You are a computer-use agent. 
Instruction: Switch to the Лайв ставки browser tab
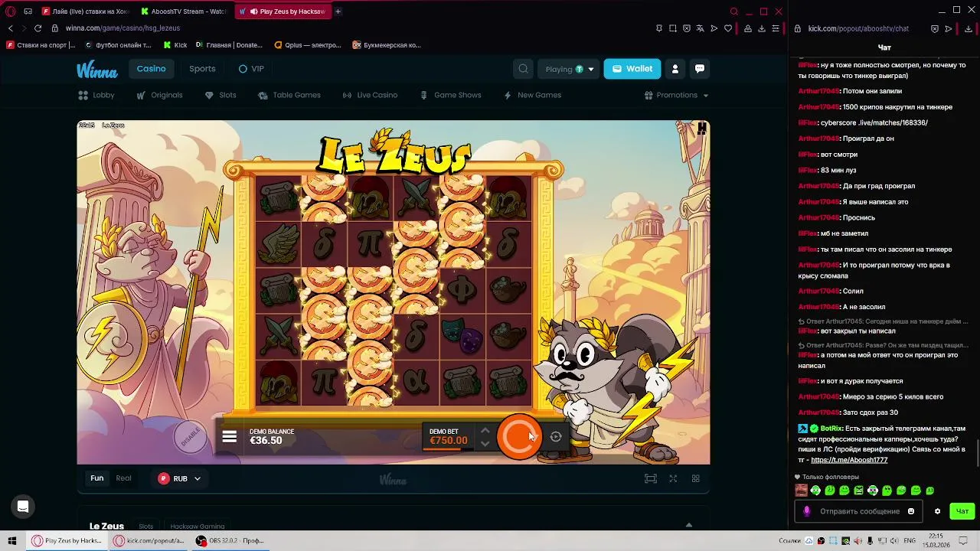[x=87, y=11]
